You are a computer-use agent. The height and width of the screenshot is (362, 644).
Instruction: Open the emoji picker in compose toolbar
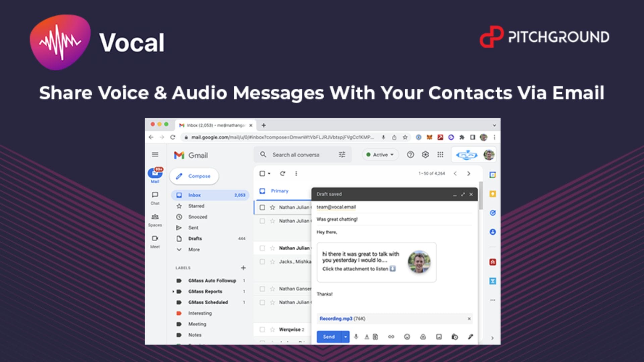coord(407,337)
